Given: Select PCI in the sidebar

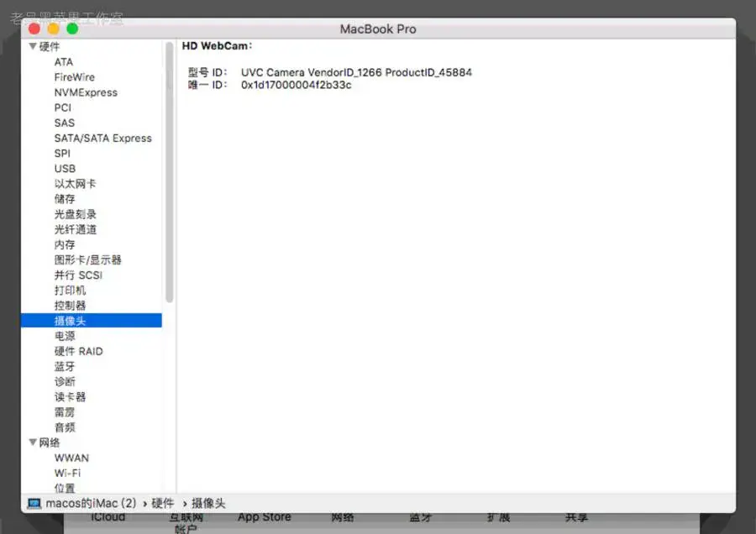Looking at the screenshot, I should coord(63,107).
